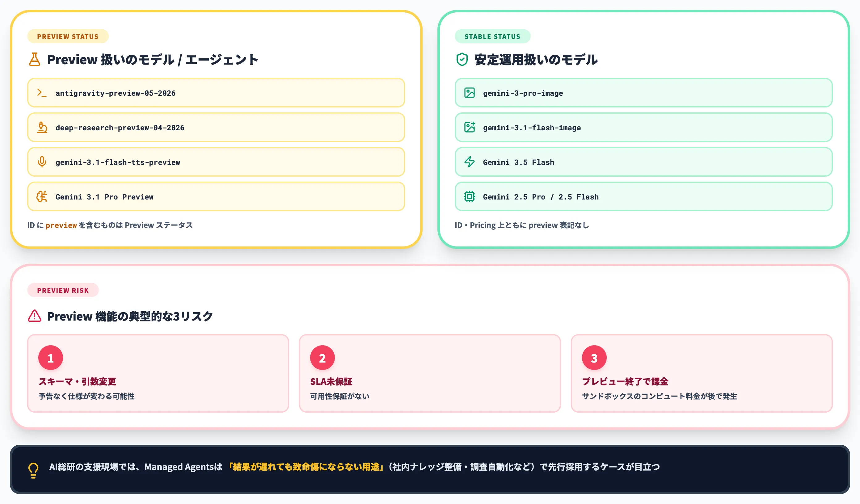Click the red number 1 badge
The width and height of the screenshot is (860, 504).
[x=51, y=358]
